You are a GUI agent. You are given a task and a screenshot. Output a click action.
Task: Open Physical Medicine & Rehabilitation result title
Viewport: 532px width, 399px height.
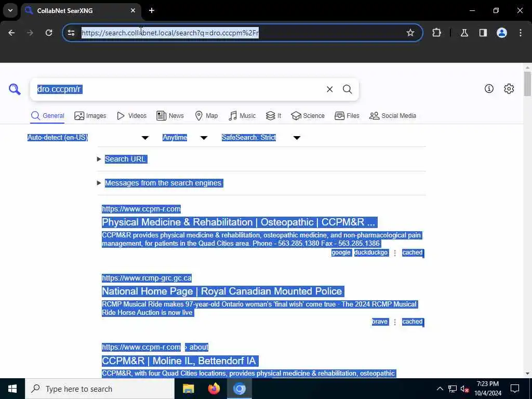pyautogui.click(x=239, y=222)
